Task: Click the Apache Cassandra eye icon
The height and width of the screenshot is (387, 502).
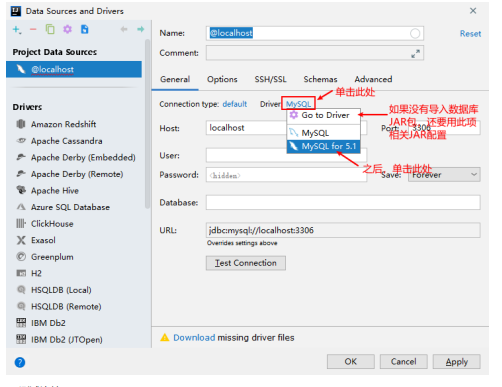Action: click(x=21, y=141)
